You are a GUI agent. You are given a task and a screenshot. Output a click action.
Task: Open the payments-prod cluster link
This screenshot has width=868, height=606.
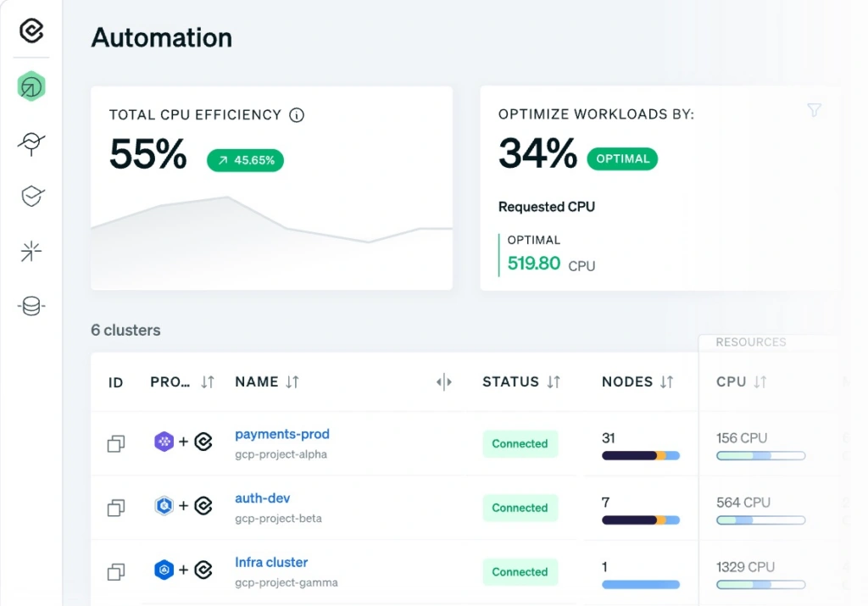coord(281,434)
